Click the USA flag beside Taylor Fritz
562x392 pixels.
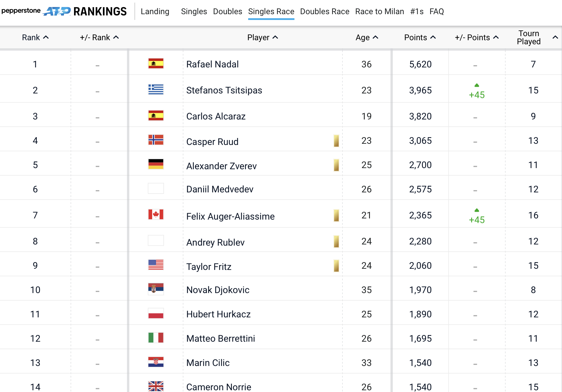click(x=156, y=265)
